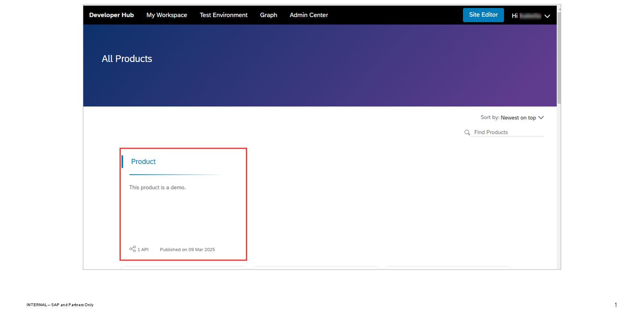
Task: Open the Admin Center menu item
Action: point(309,15)
